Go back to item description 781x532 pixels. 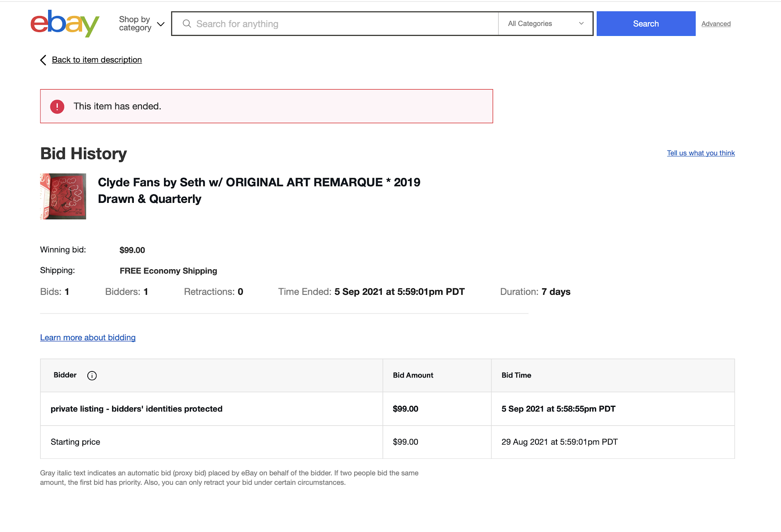(97, 60)
